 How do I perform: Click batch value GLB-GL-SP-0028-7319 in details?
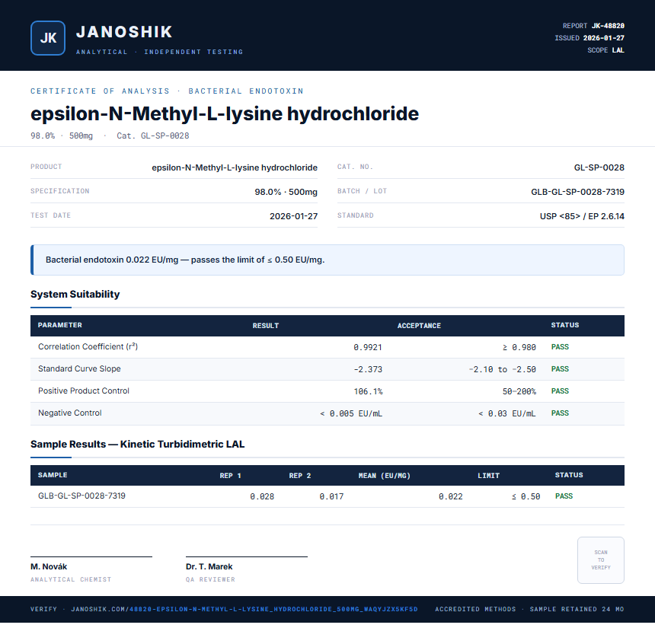tap(578, 192)
